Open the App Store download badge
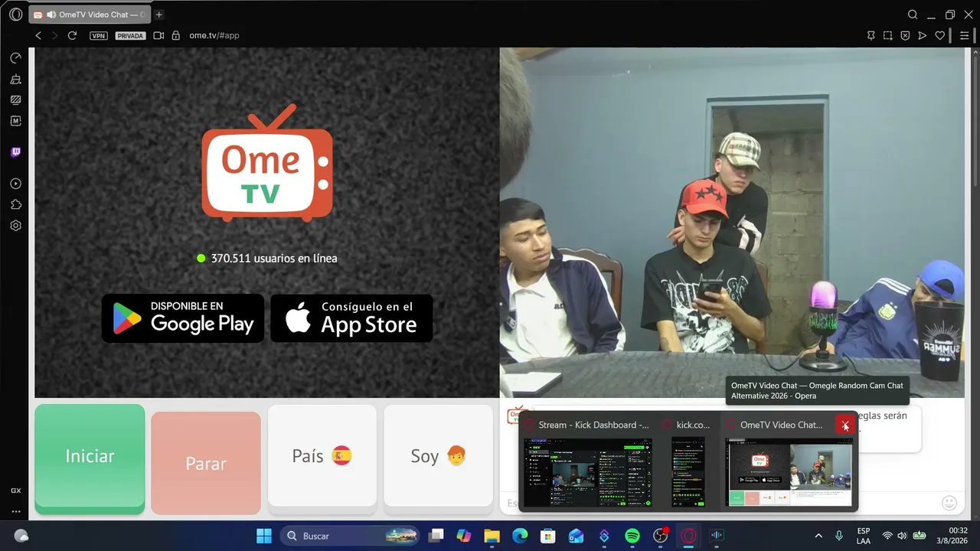 click(351, 318)
